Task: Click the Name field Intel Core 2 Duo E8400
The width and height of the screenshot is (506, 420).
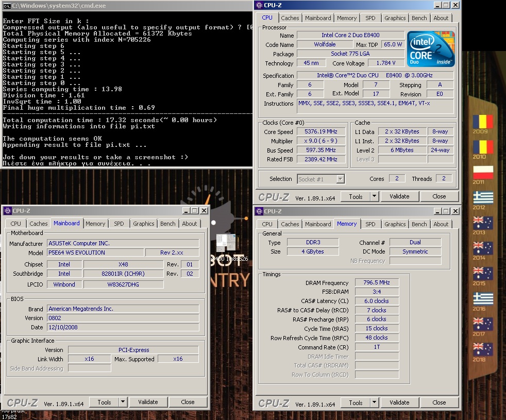Action: pyautogui.click(x=350, y=35)
